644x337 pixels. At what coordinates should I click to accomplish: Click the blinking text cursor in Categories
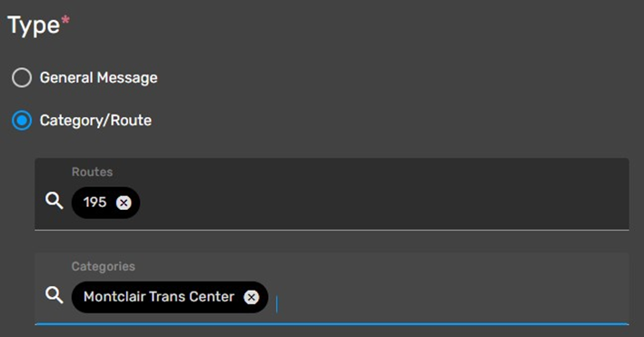tap(277, 304)
